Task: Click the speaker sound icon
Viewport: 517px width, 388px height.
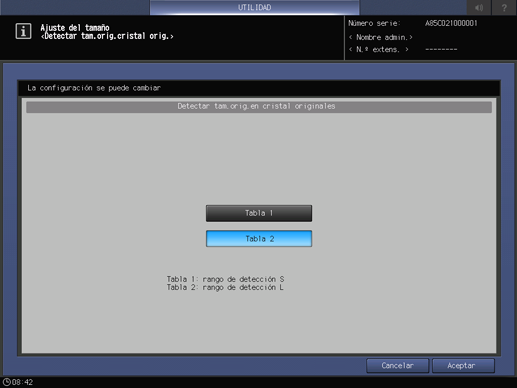Action: click(479, 7)
